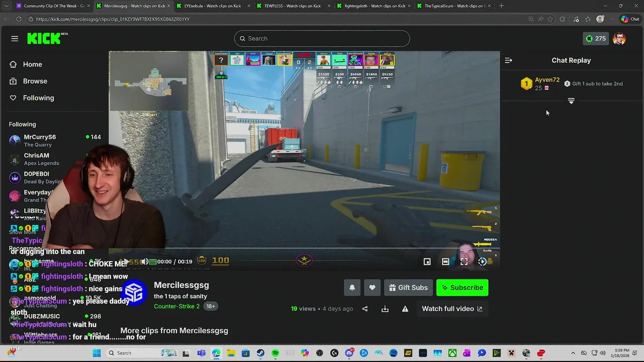Download the clip
This screenshot has height=362, width=644.
[x=385, y=309]
